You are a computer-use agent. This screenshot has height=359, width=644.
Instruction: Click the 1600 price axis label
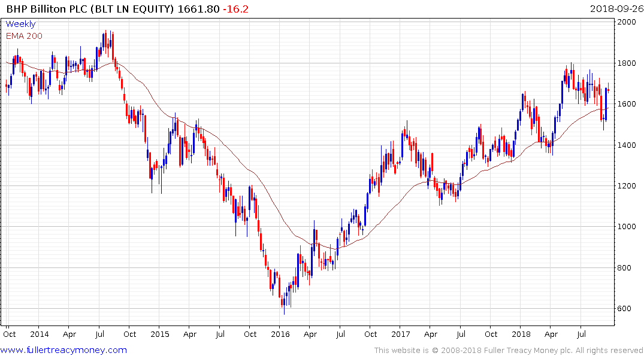[x=627, y=104]
